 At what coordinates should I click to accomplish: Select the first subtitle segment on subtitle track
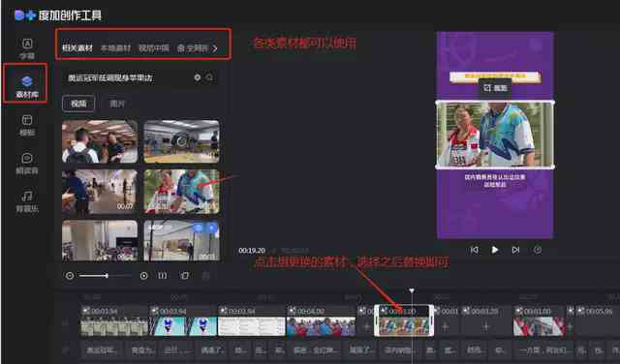click(x=102, y=349)
